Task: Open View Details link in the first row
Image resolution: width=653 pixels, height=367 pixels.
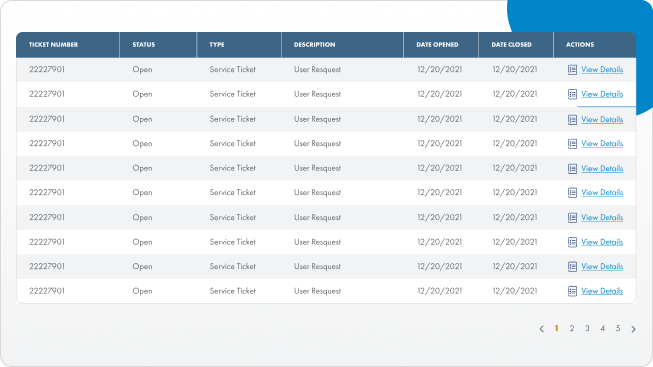Action: click(602, 70)
